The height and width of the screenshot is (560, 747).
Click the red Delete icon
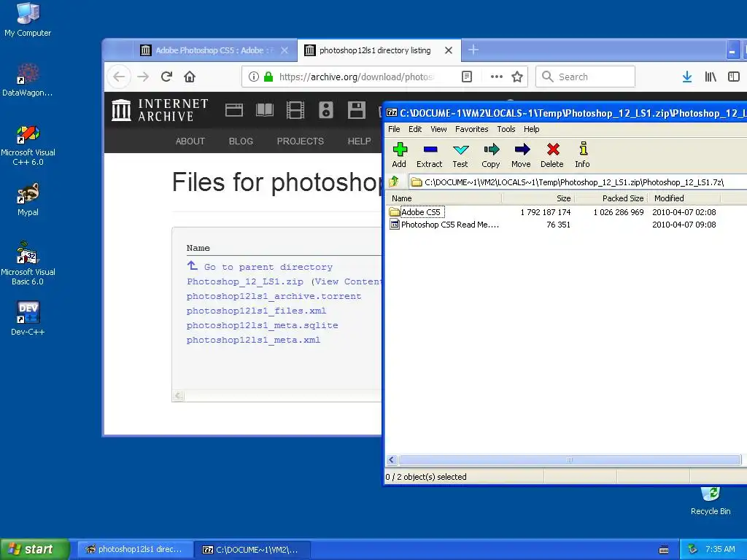coord(552,155)
